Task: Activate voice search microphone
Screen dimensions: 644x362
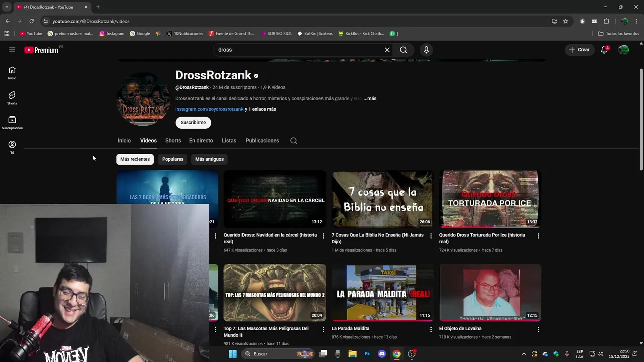Action: (426, 50)
